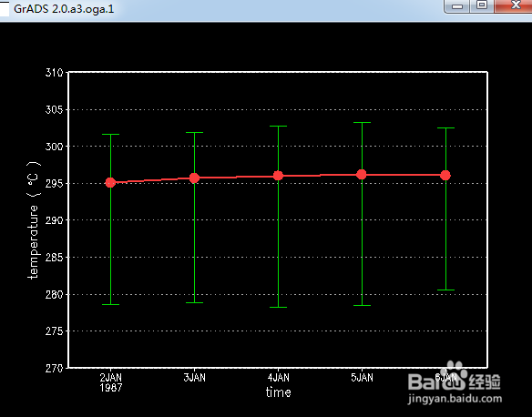The image size is (532, 417).
Task: Click the 1987 year label
Action: click(110, 388)
